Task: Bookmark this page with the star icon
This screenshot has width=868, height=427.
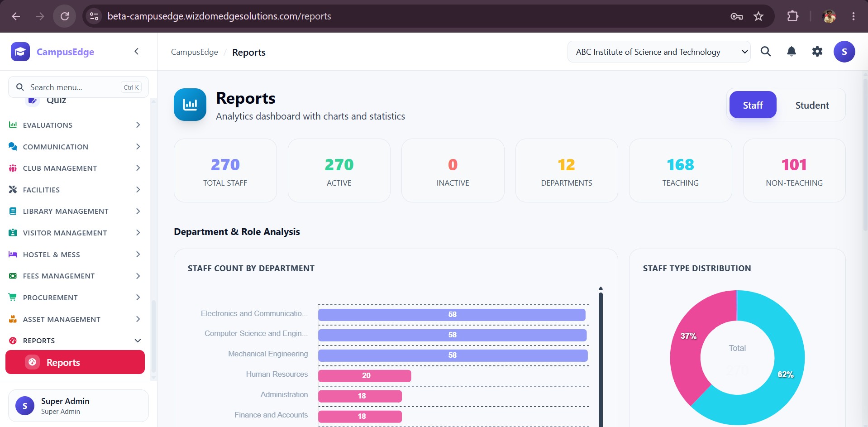Action: tap(758, 16)
